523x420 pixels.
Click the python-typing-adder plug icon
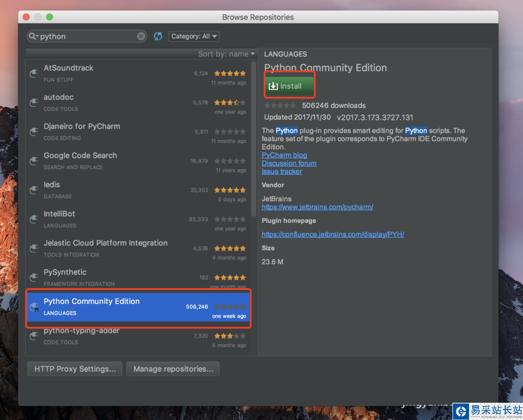pyautogui.click(x=33, y=336)
